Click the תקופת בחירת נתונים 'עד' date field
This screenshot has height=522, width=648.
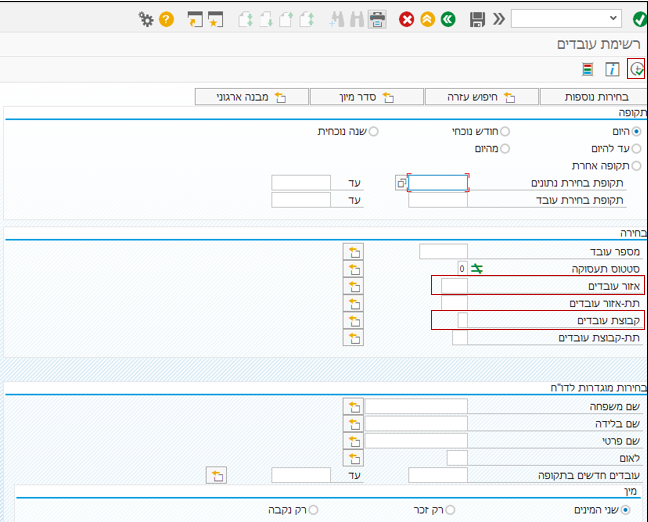301,183
